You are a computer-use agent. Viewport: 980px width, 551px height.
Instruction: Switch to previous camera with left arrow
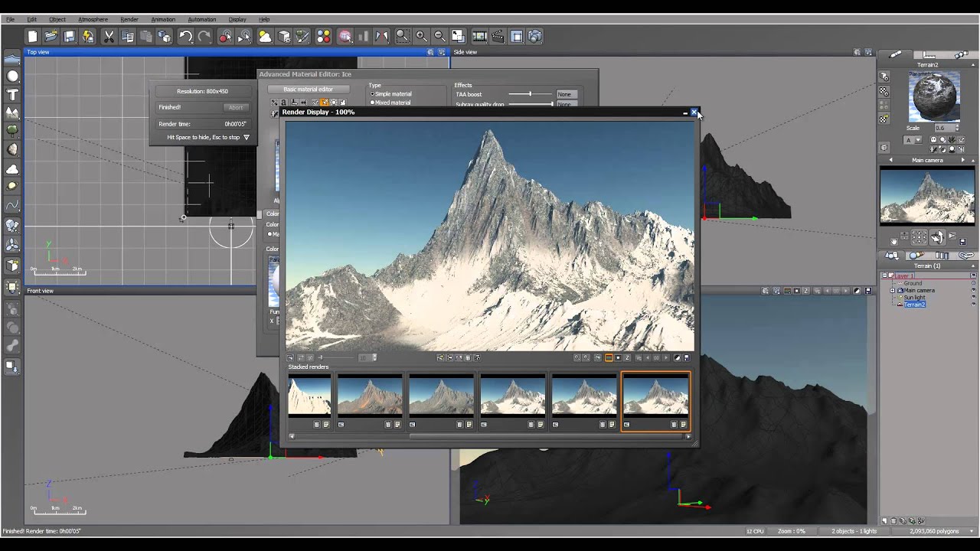click(x=890, y=160)
